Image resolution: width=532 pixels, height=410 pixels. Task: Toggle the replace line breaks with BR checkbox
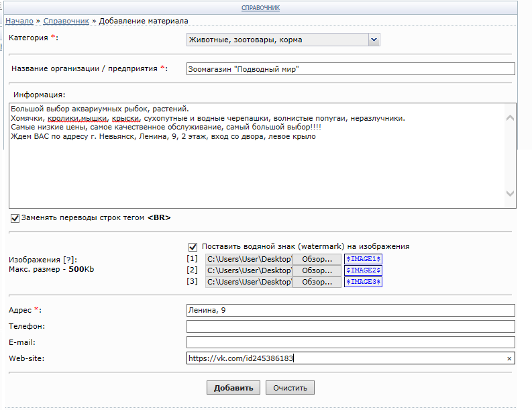[15, 218]
